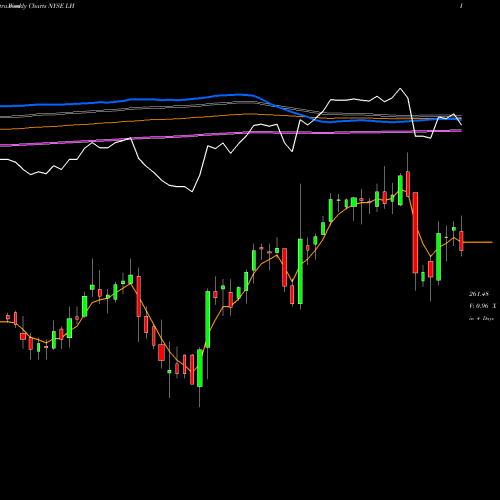Click the "V: 0.96 X" volume label
This screenshot has width=500, height=500.
[x=482, y=306]
